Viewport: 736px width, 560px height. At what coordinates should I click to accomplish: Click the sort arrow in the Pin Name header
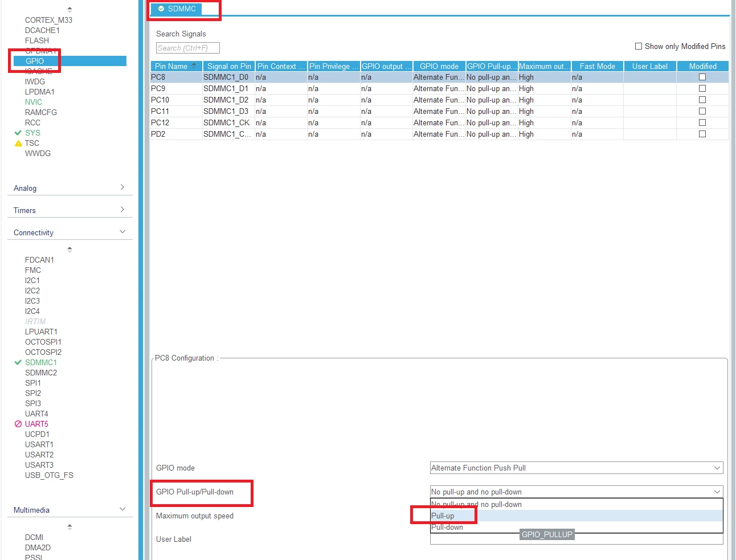coord(194,66)
